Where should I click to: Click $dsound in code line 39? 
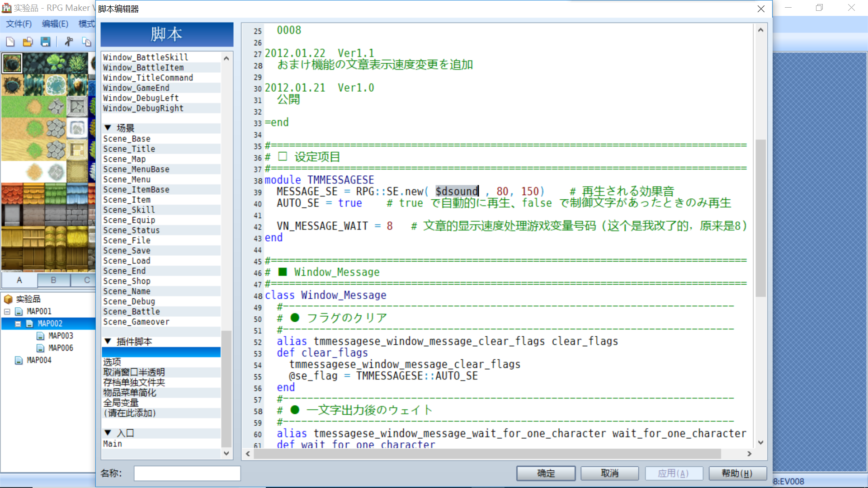[456, 191]
